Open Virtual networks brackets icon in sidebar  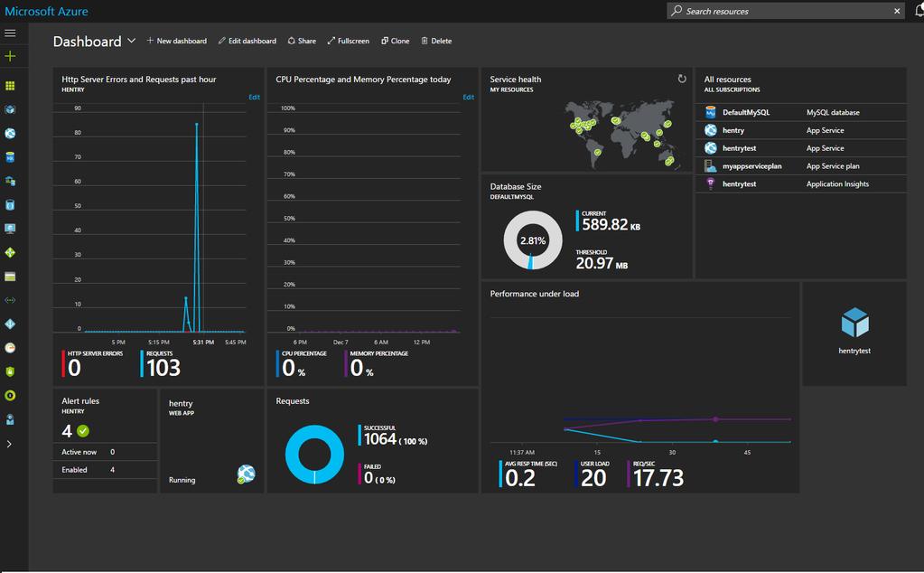coord(10,300)
